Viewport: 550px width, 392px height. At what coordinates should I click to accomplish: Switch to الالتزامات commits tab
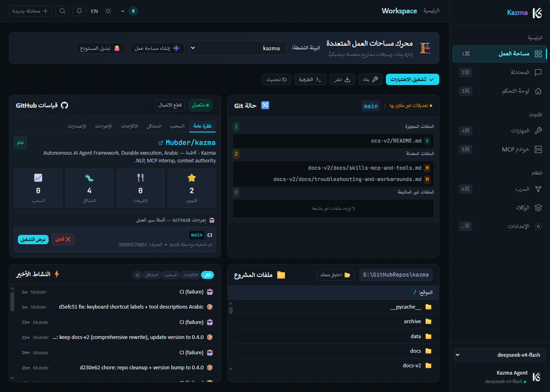click(130, 126)
